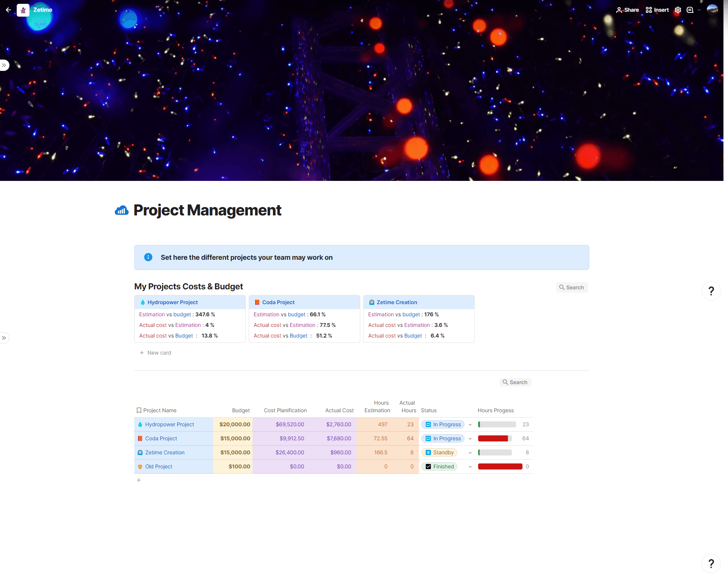Image resolution: width=728 pixels, height=581 pixels.
Task: Click the Zetime Creation icon in table
Action: point(140,452)
